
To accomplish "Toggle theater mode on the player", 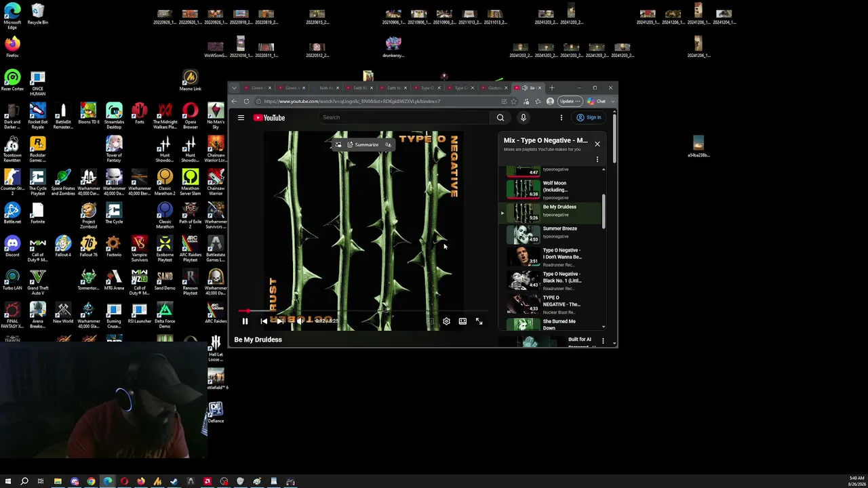I will click(462, 321).
